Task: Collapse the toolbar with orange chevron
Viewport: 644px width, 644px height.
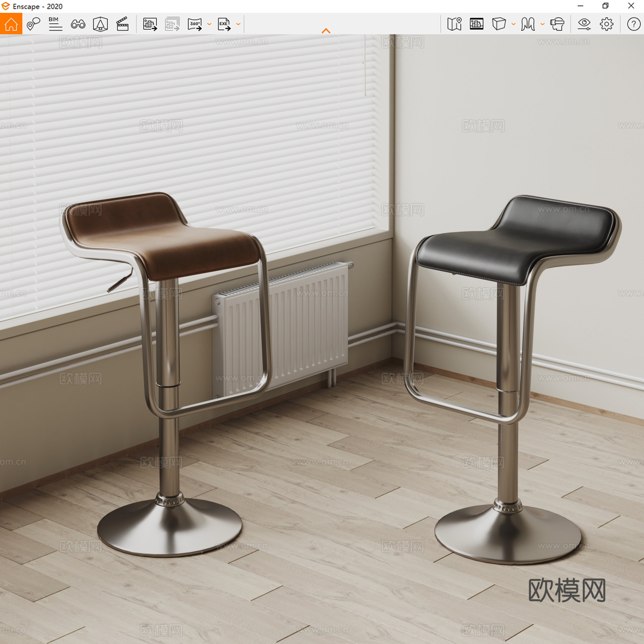Action: pyautogui.click(x=326, y=31)
